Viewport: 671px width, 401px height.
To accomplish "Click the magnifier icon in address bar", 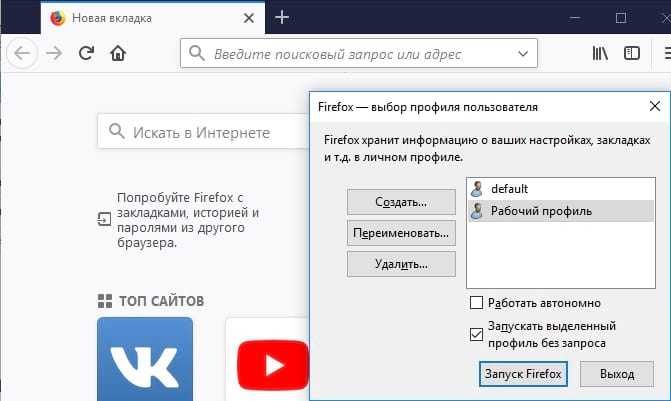I will [196, 53].
